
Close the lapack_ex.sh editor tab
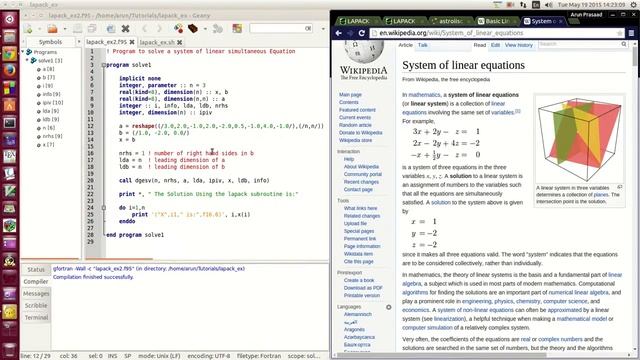pyautogui.click(x=180, y=42)
